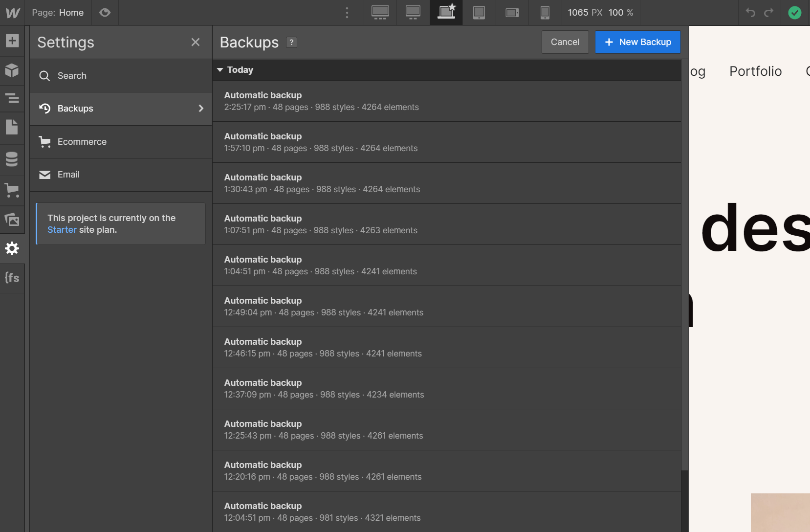
Task: Select the 1:07:51 pm automatic backup
Action: [447, 224]
